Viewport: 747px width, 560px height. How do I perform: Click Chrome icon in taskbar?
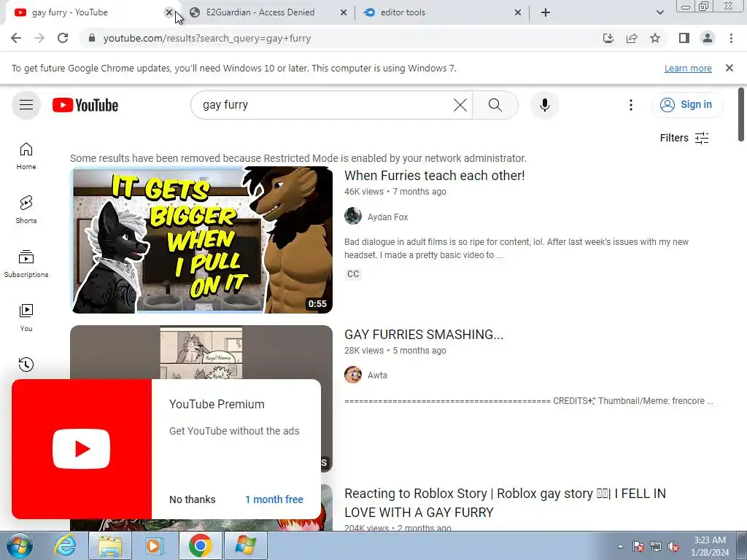(x=200, y=545)
